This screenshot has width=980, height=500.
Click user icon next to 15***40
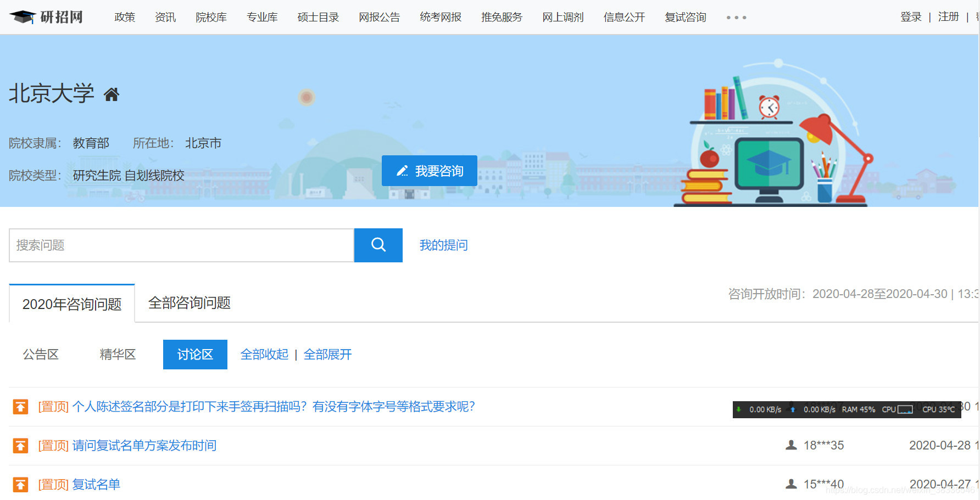click(x=791, y=484)
